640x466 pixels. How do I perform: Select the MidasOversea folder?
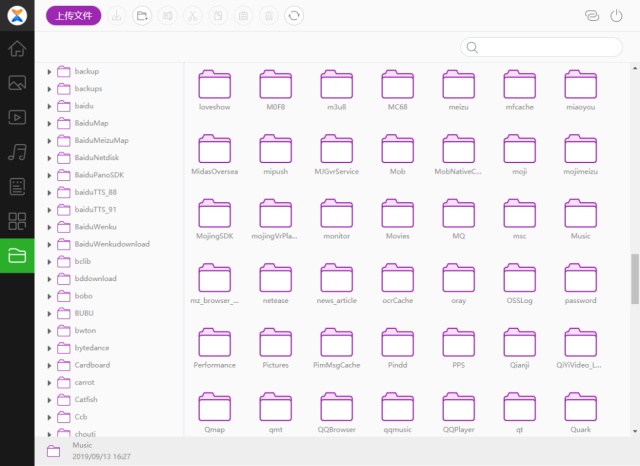point(215,155)
